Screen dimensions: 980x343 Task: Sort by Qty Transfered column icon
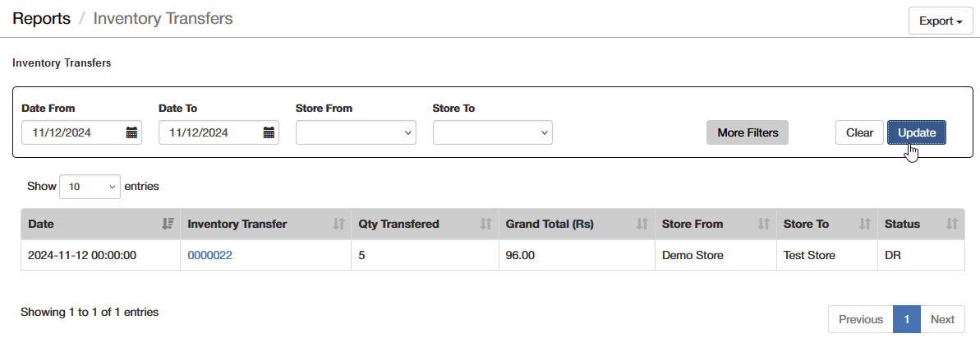[x=486, y=224]
